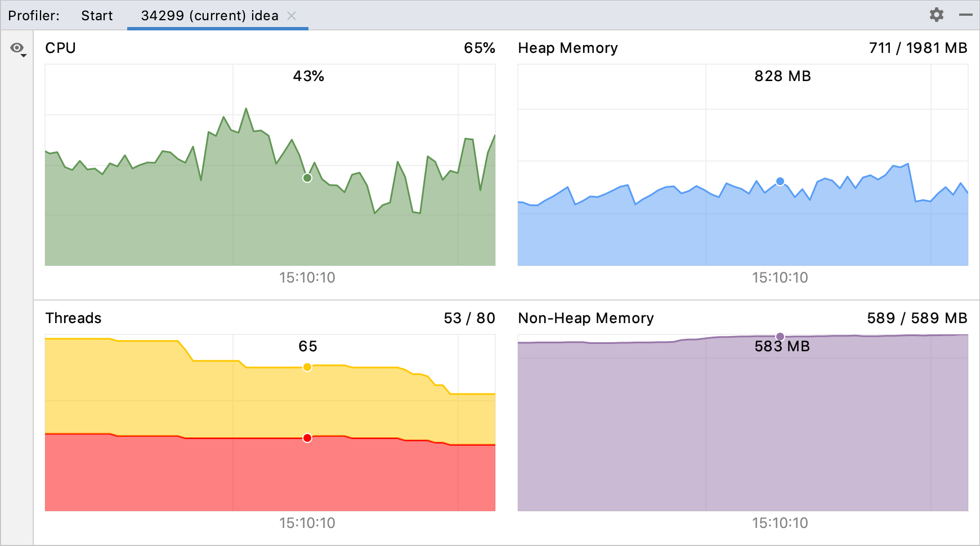Click the 15:10:10 timestamp under the CPU chart
This screenshot has height=546, width=980.
tap(307, 278)
